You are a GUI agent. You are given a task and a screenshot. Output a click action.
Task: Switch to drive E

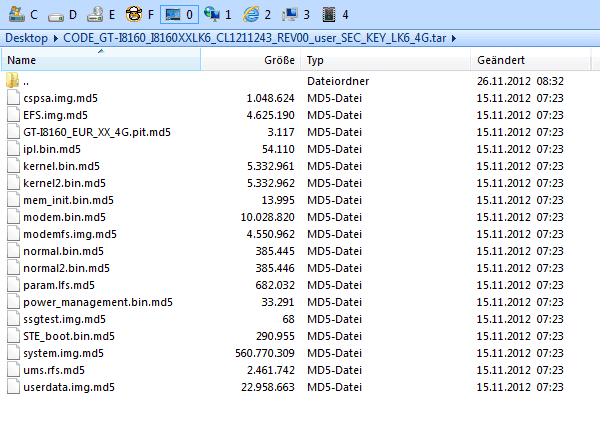[101, 15]
